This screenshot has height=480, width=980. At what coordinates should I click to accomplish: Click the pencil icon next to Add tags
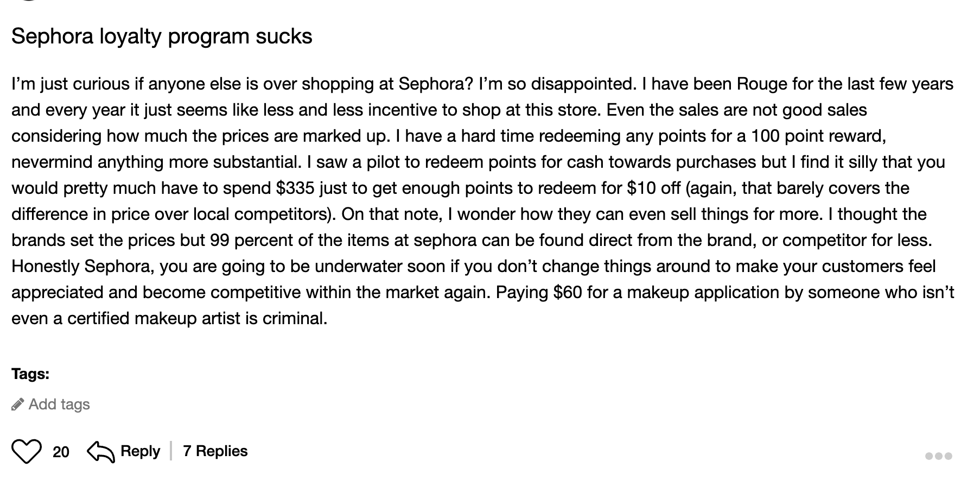18,403
